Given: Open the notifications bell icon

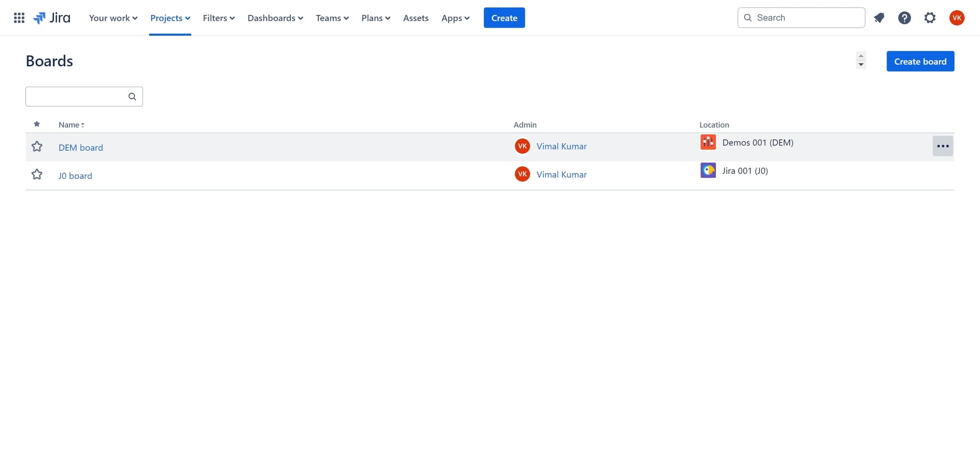Looking at the screenshot, I should coord(879,18).
